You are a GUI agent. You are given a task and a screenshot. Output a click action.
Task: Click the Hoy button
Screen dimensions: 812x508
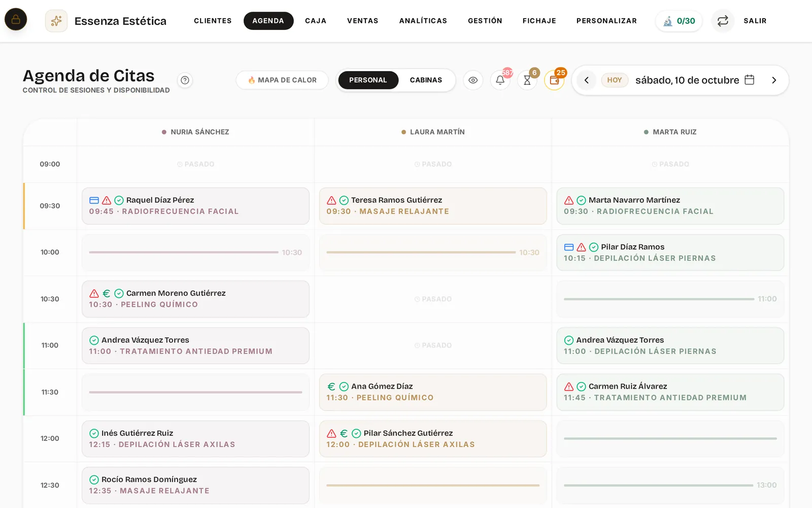pyautogui.click(x=615, y=80)
